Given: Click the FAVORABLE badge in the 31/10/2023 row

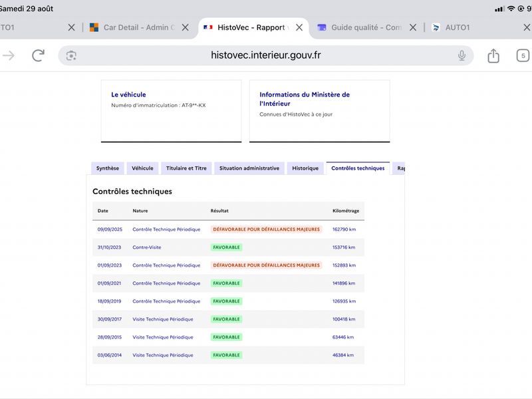Looking at the screenshot, I should click(x=226, y=247).
